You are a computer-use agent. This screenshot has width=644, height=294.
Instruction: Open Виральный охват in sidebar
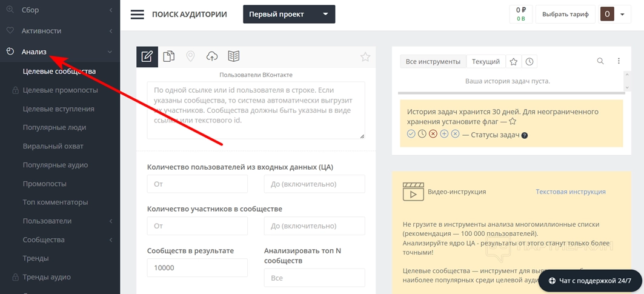click(x=53, y=146)
